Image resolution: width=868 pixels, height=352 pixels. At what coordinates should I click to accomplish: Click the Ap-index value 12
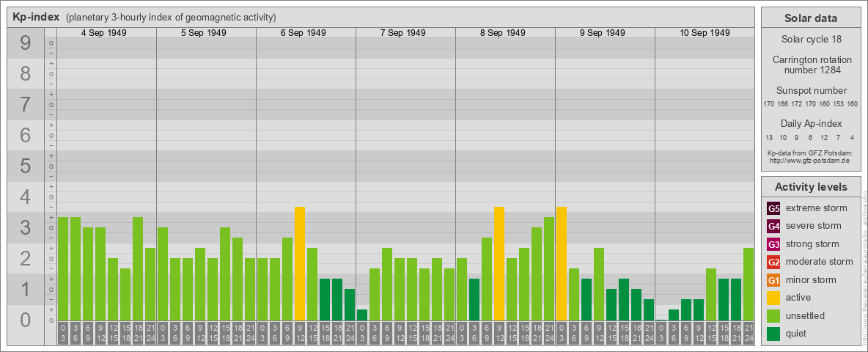824,137
